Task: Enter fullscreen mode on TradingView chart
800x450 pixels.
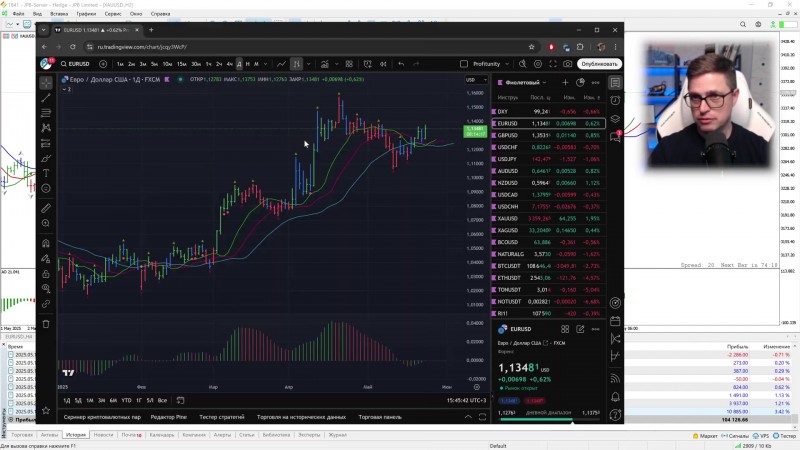Action: click(x=553, y=64)
